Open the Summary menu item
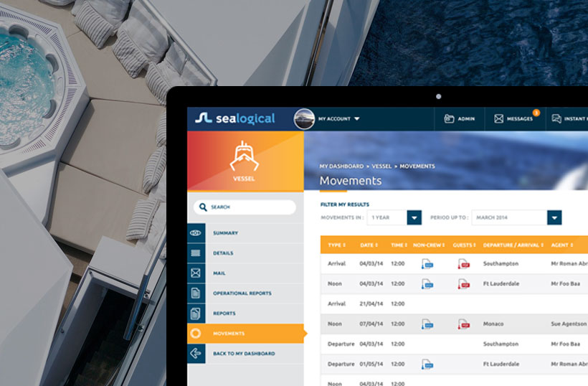Viewport: 588px width, 386px height. click(x=225, y=233)
